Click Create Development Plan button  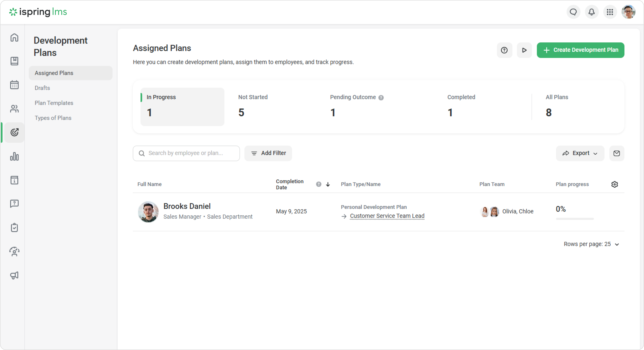click(x=580, y=50)
